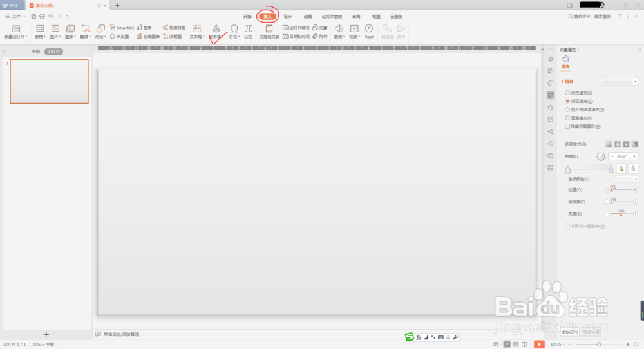The width and height of the screenshot is (644, 349).
Task: Insert 幻灯片编号 slide number
Action: point(296,28)
